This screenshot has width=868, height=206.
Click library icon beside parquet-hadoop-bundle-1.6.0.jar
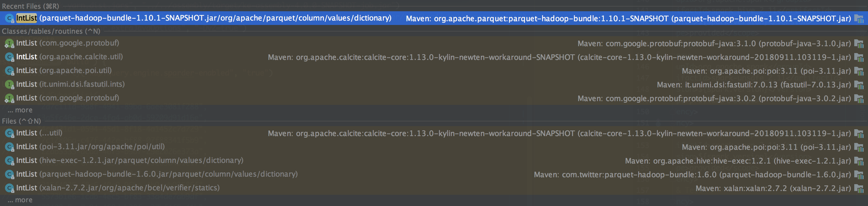859,175
